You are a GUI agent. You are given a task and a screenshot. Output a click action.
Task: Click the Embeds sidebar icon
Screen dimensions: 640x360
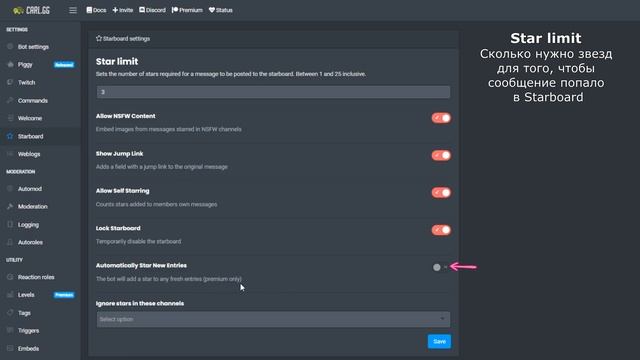point(10,349)
